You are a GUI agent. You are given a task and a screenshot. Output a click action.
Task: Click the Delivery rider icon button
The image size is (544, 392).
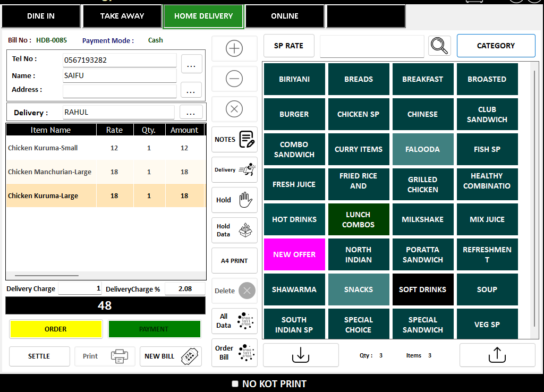[234, 169]
